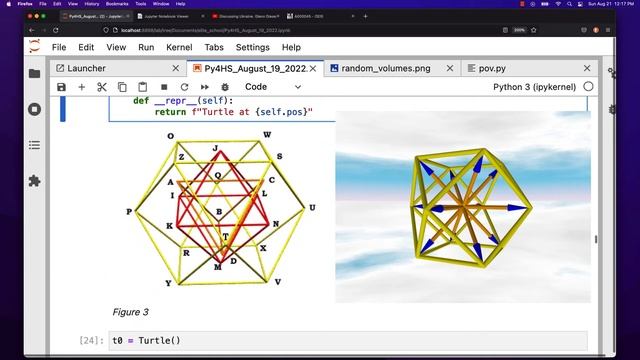Click the Figure 3 caption text

131,312
